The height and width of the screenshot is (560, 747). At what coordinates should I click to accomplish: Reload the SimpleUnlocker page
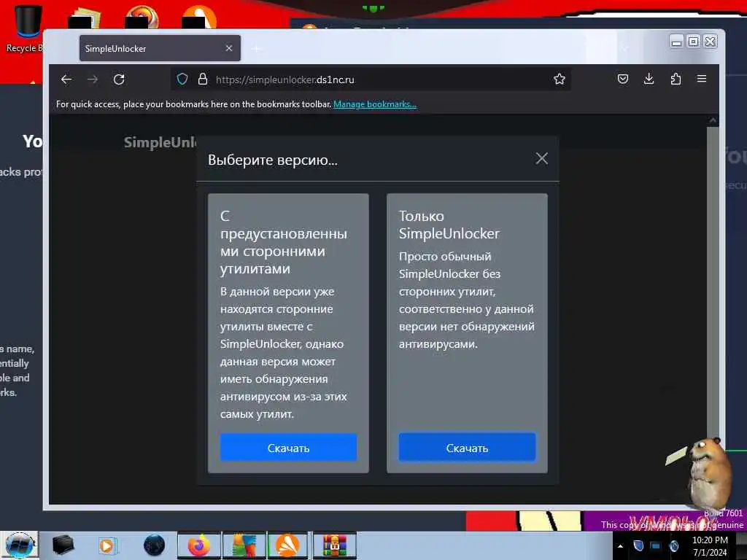[x=119, y=79]
